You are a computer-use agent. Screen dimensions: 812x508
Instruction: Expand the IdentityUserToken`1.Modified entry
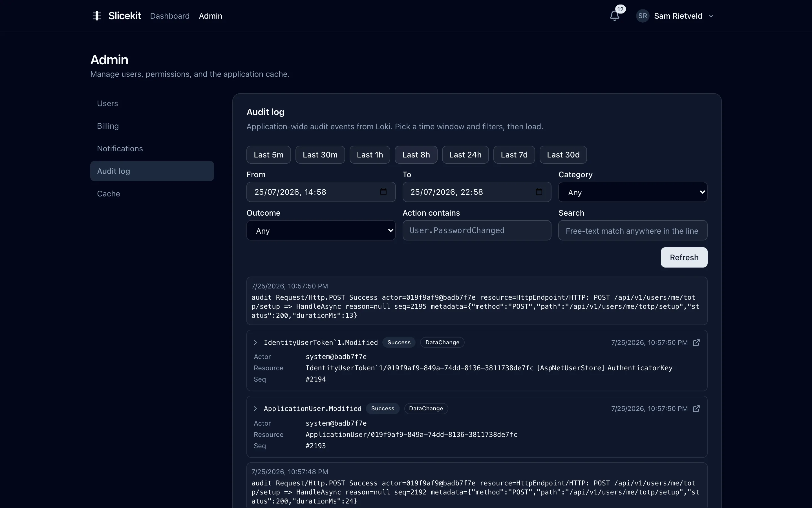(x=255, y=342)
